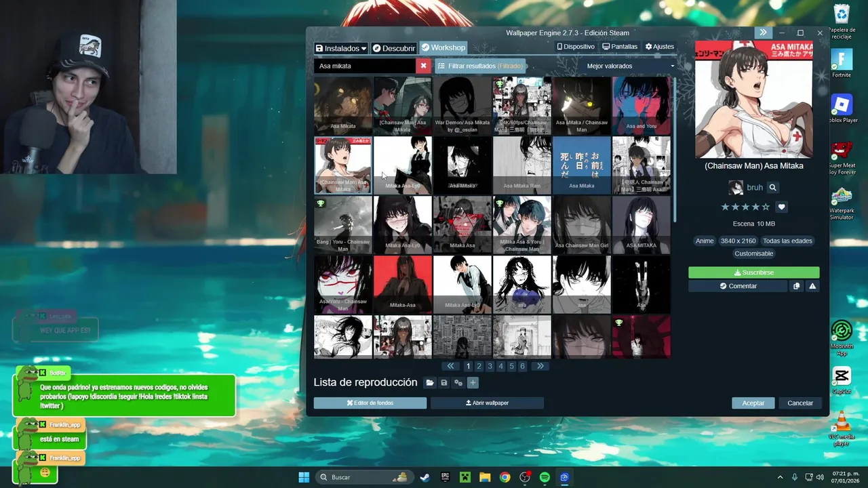
Task: Click the large Asa Mitaka preview image
Action: 754,99
